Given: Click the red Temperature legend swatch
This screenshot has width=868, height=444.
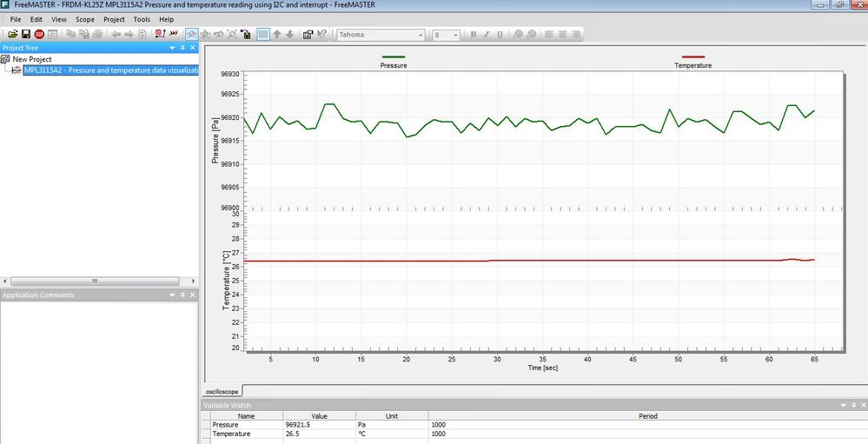Looking at the screenshot, I should [x=693, y=56].
